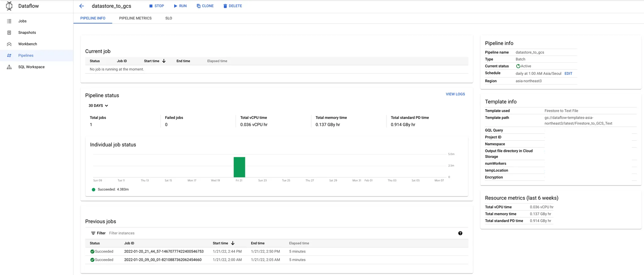
Task: Click the back arrow next to datastore_to_gcs
Action: coord(82,6)
